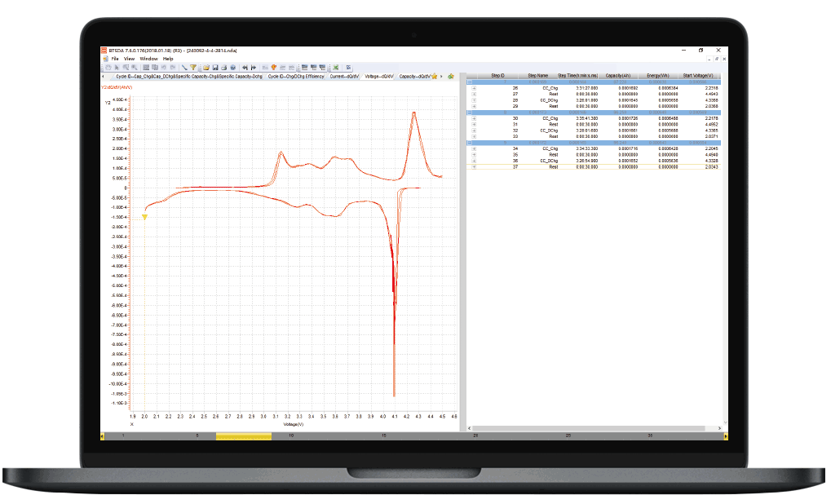Collapse cycle 7 group row
The height and width of the screenshot is (504, 831).
pos(470,82)
